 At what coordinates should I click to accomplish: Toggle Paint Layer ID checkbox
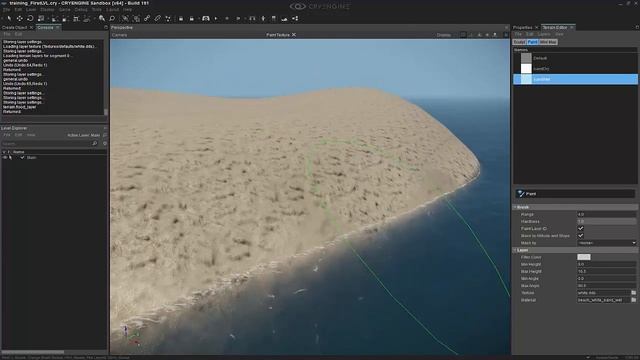pyautogui.click(x=580, y=229)
